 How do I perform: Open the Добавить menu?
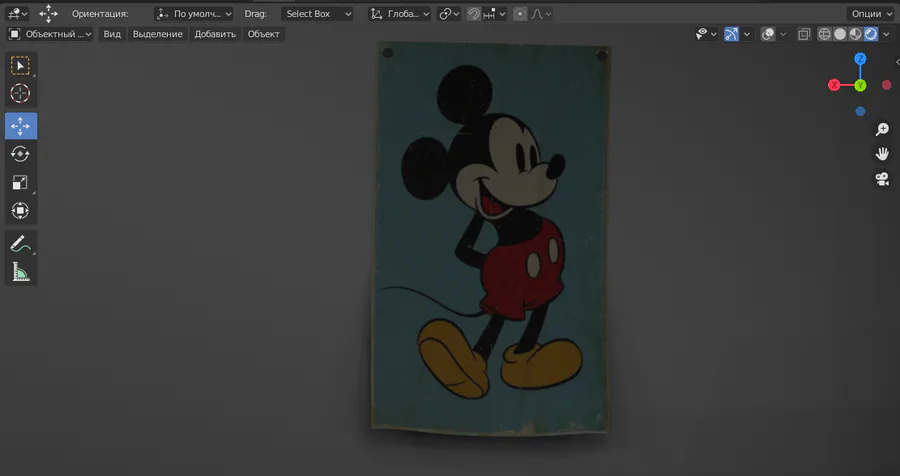click(x=215, y=34)
